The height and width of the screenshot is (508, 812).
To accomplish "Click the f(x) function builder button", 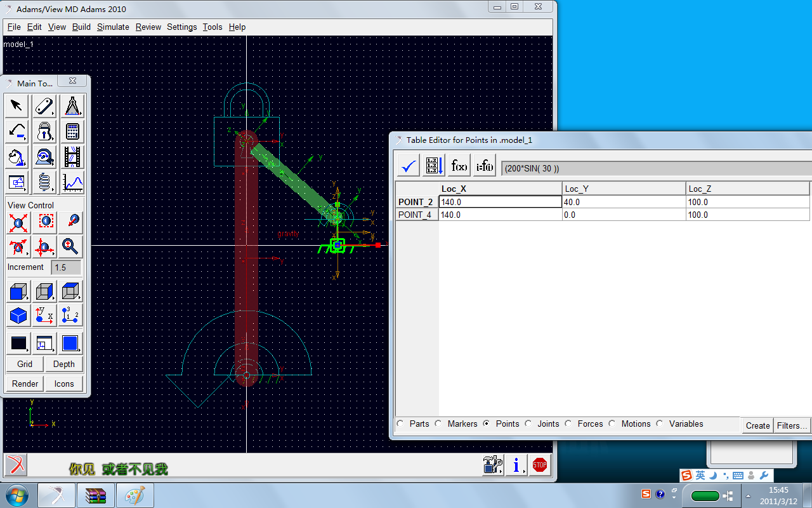I will tap(459, 166).
